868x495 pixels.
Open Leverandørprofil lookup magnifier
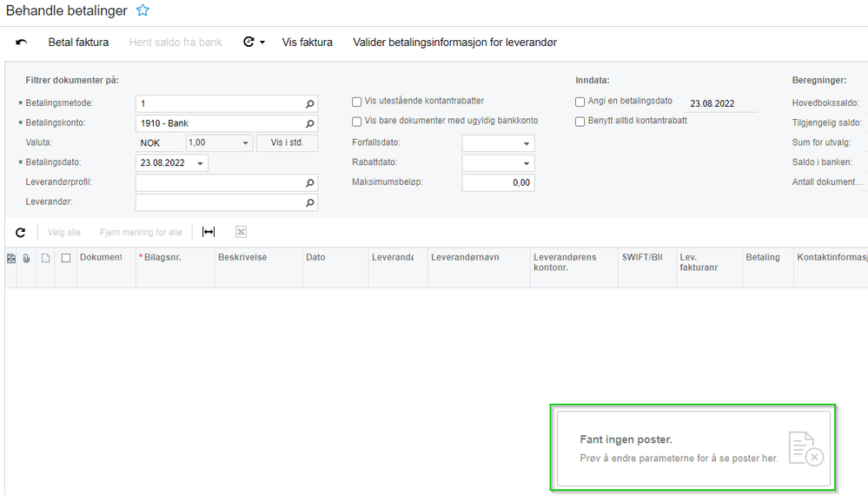pyautogui.click(x=310, y=183)
